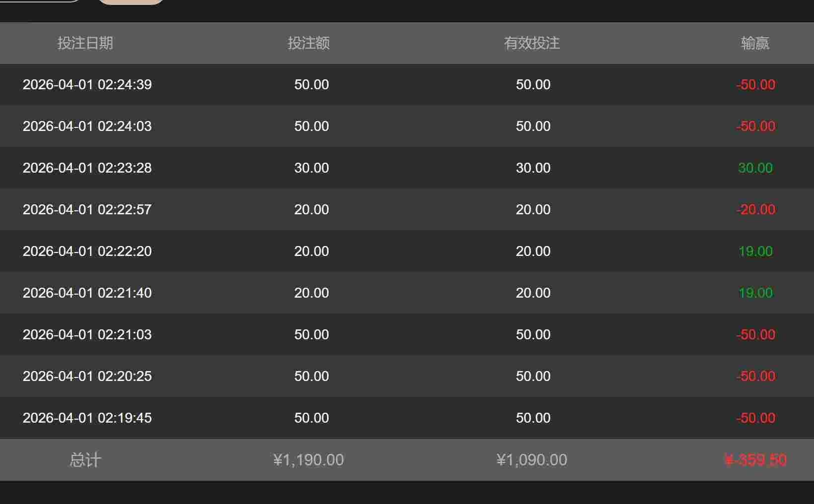Image resolution: width=814 pixels, height=504 pixels.
Task: Click the total bet amount ¥1,190.00
Action: point(309,460)
